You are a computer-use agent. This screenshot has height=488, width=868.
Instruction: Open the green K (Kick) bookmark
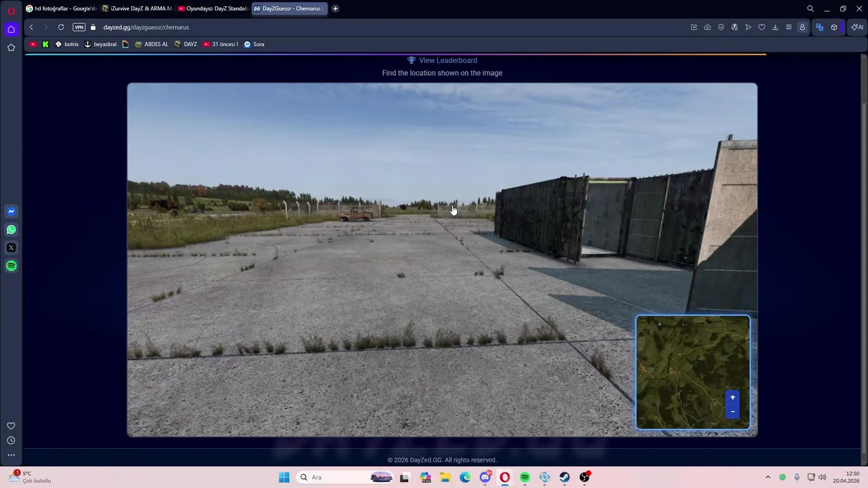click(x=45, y=44)
